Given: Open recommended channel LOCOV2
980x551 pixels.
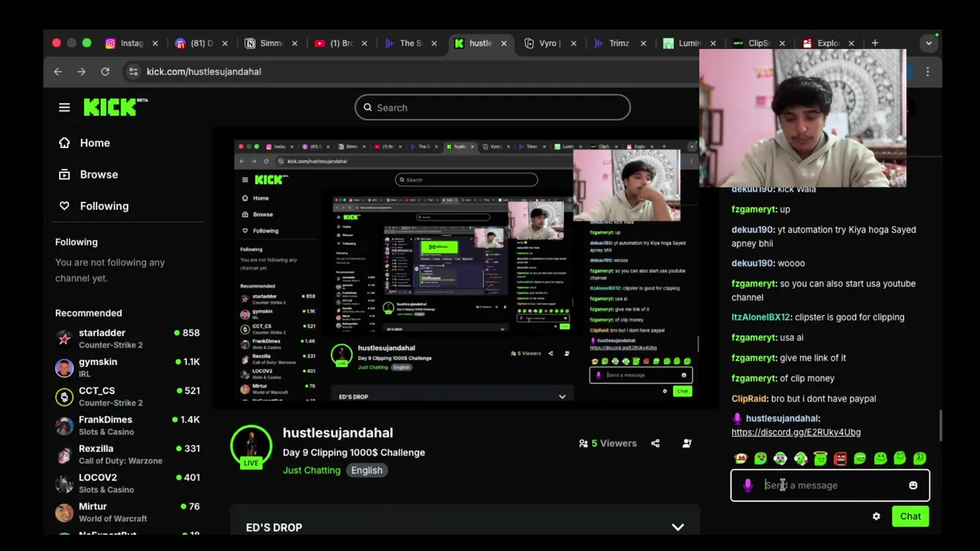Looking at the screenshot, I should (127, 483).
